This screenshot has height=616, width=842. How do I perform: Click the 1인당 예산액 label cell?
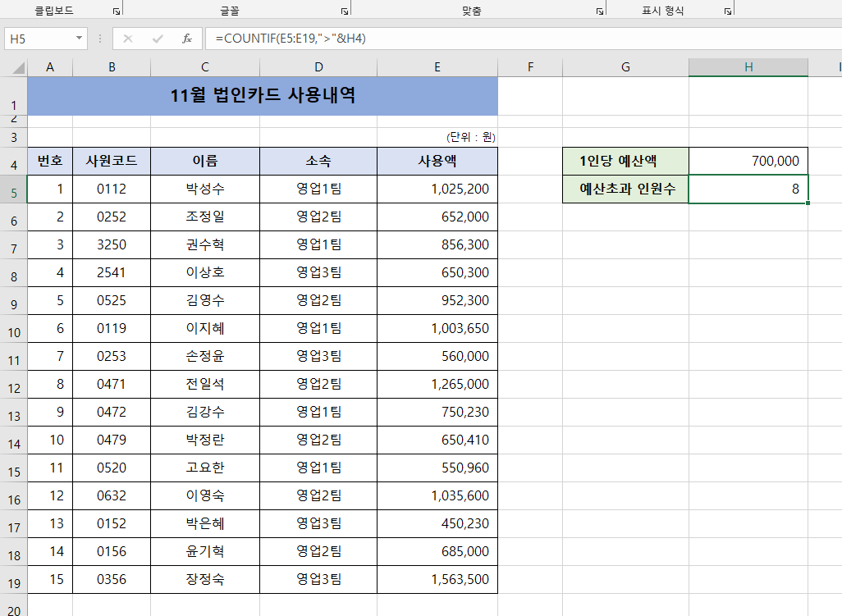click(x=625, y=161)
